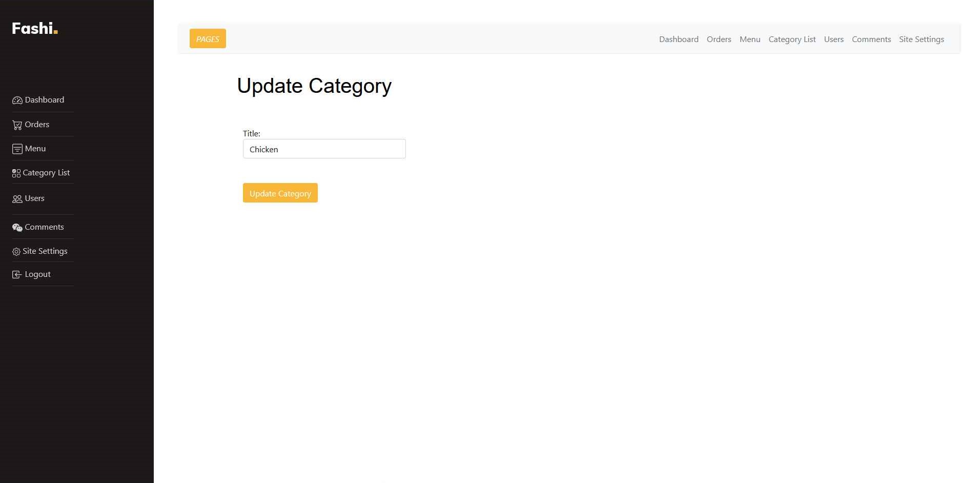Click the Logout arrow icon
Image resolution: width=980 pixels, height=483 pixels.
17,275
